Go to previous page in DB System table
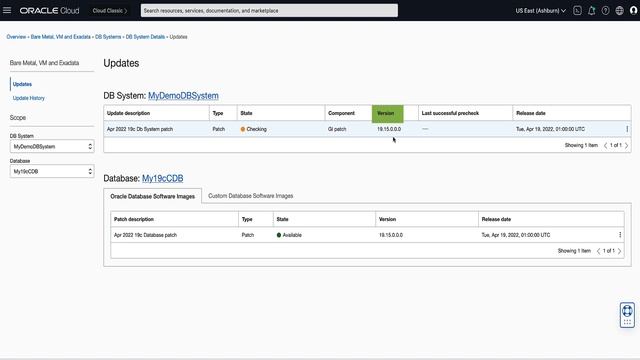Screen dimensions: 640x360 pyautogui.click(x=605, y=145)
